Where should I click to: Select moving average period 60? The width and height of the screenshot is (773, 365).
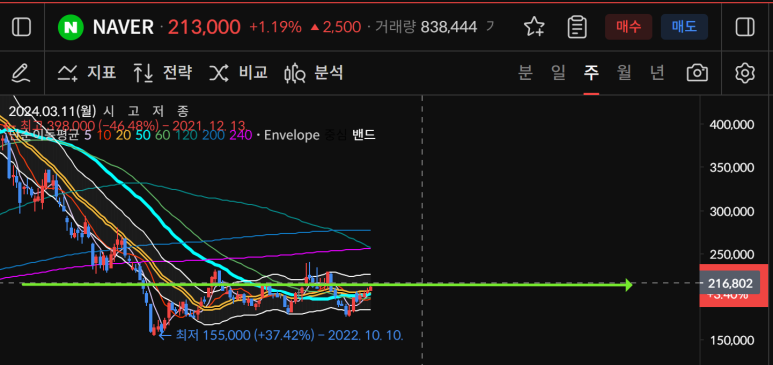tap(163, 135)
